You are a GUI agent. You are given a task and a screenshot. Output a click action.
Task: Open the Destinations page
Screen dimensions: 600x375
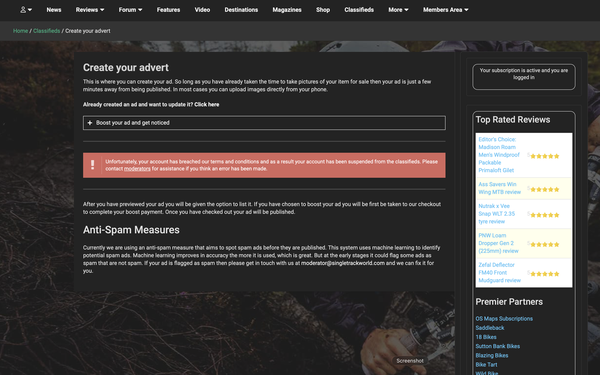click(241, 10)
